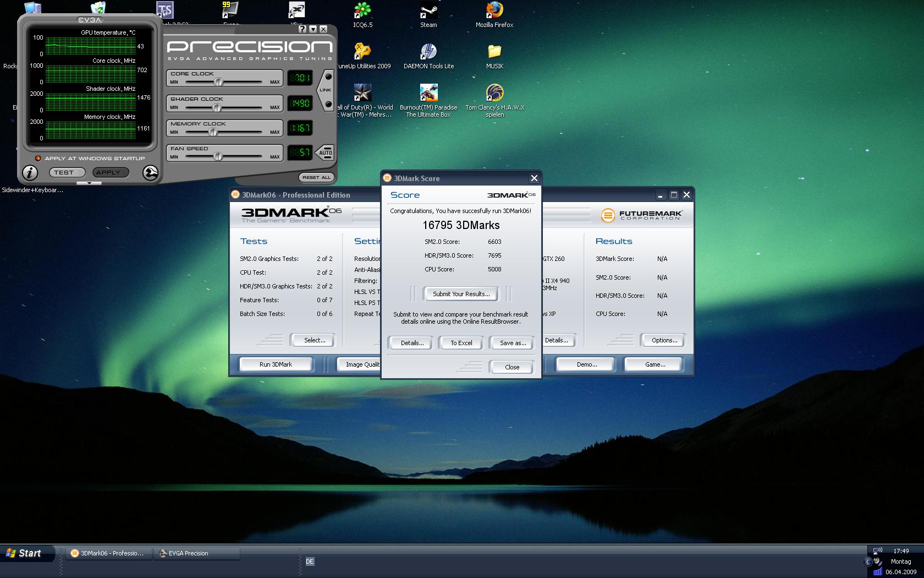Open DAEMON Tools Lite desktop icon
This screenshot has height=578, width=924.
point(428,56)
